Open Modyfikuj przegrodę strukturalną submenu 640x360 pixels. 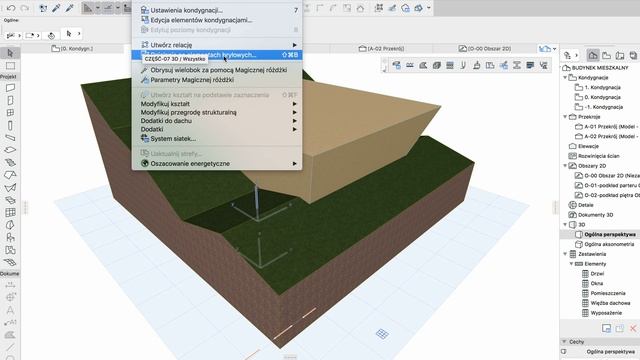[x=217, y=112]
